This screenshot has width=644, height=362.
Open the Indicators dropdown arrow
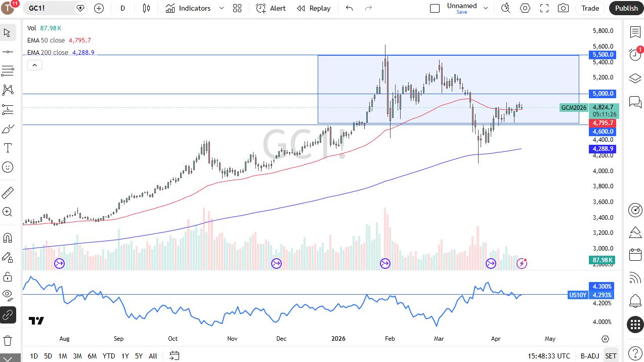pyautogui.click(x=221, y=8)
